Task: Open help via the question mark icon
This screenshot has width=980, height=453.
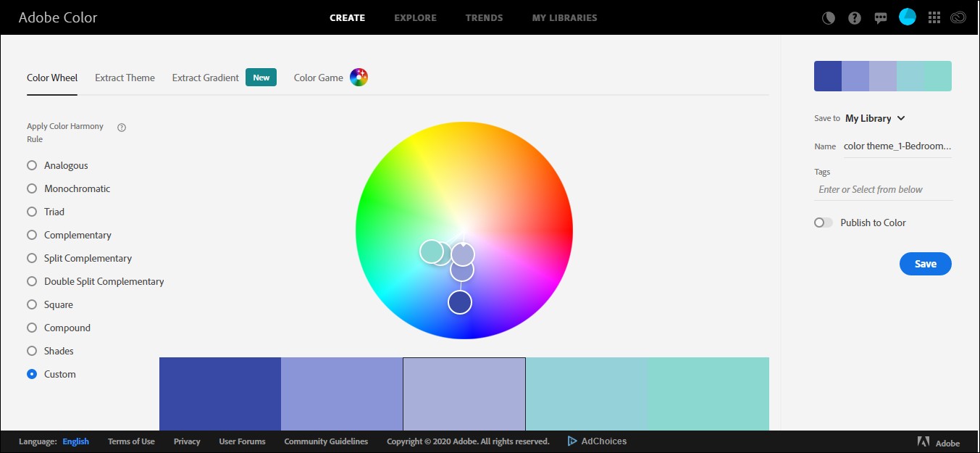Action: pyautogui.click(x=855, y=18)
